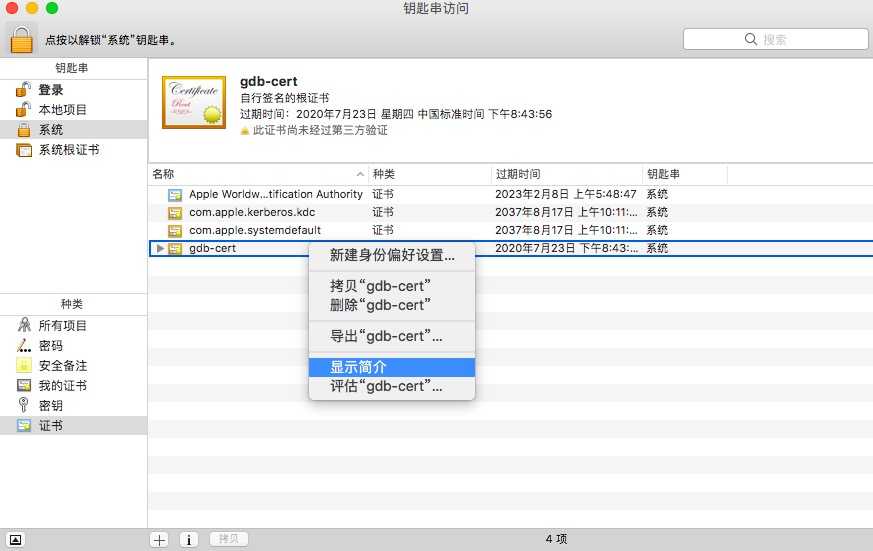873x551 pixels.
Task: Select the com.apple.systemdefault row name
Action: [x=255, y=230]
